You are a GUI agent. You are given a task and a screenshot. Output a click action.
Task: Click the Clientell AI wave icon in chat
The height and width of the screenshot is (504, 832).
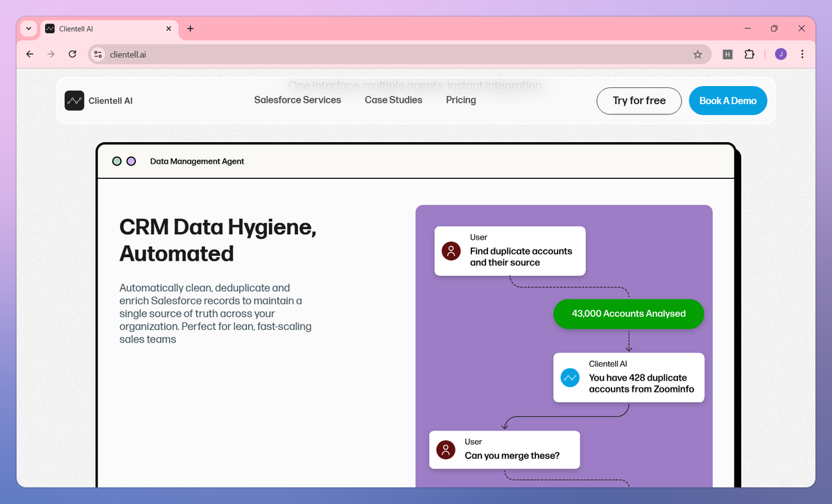[x=570, y=378]
